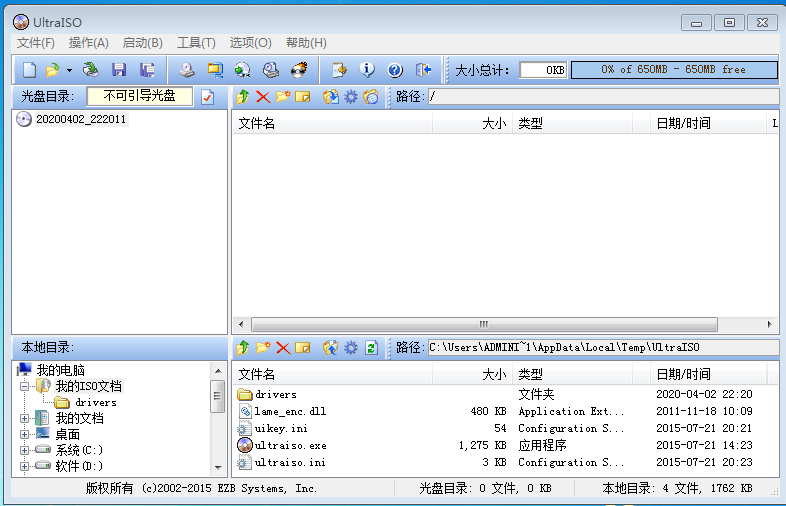Click the New file toolbar icon
The height and width of the screenshot is (506, 786).
coord(29,70)
